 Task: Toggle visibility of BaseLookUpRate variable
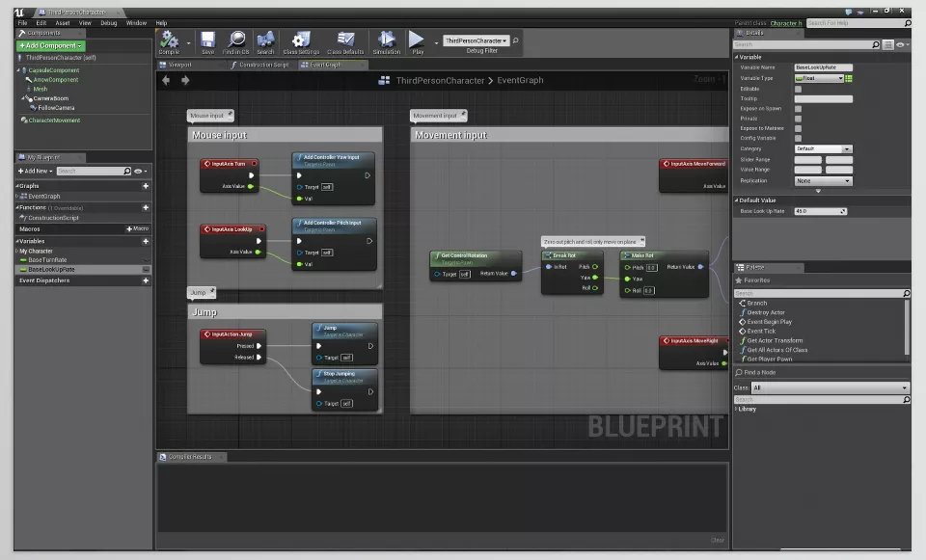(x=146, y=269)
